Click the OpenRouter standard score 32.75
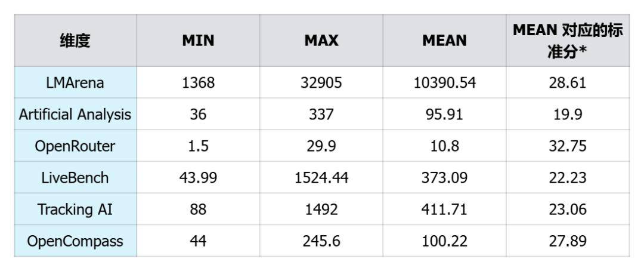This screenshot has width=644, height=271. coord(568,146)
